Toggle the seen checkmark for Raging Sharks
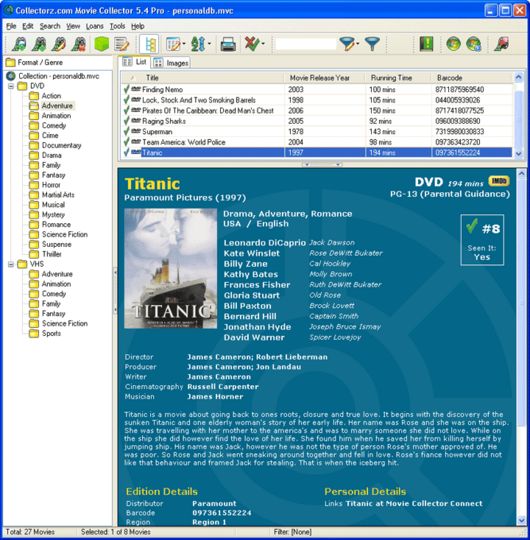This screenshot has height=540, width=530. pyautogui.click(x=126, y=121)
